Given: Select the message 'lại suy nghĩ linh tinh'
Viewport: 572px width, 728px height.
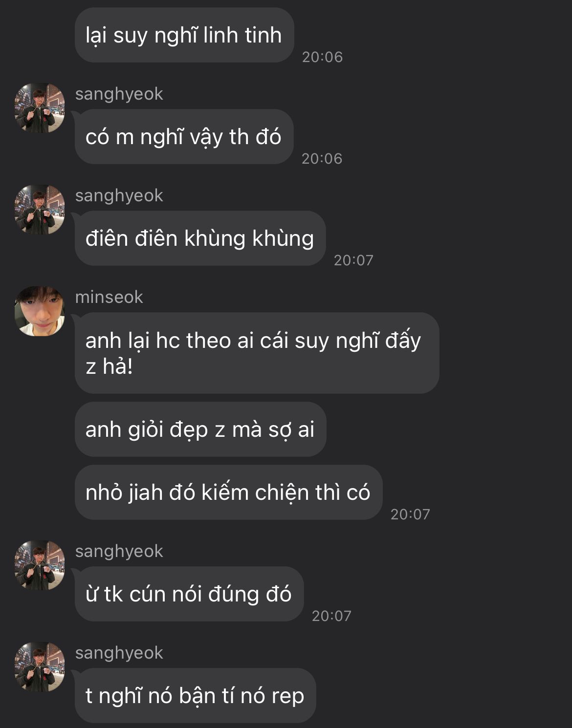Looking at the screenshot, I should [x=184, y=35].
